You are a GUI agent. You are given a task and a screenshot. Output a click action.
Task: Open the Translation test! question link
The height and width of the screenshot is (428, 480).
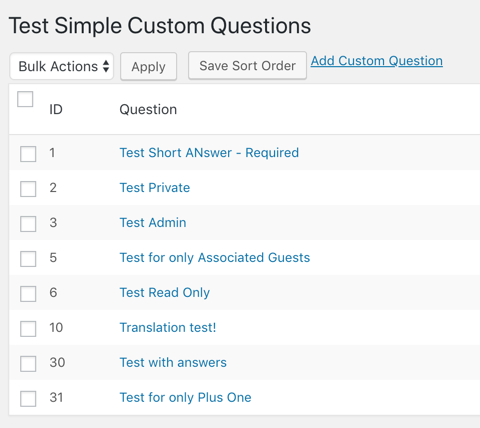168,328
